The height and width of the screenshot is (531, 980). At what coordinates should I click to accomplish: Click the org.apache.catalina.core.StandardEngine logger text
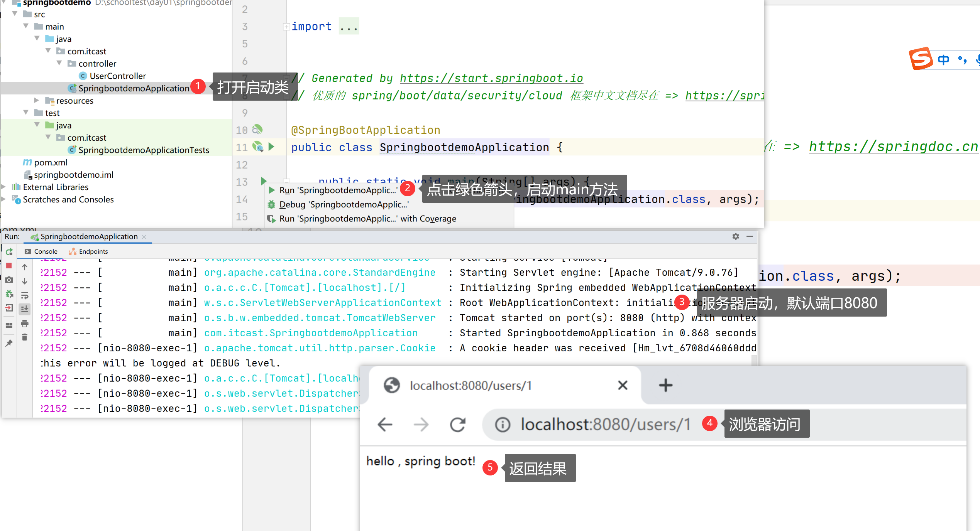pyautogui.click(x=320, y=273)
